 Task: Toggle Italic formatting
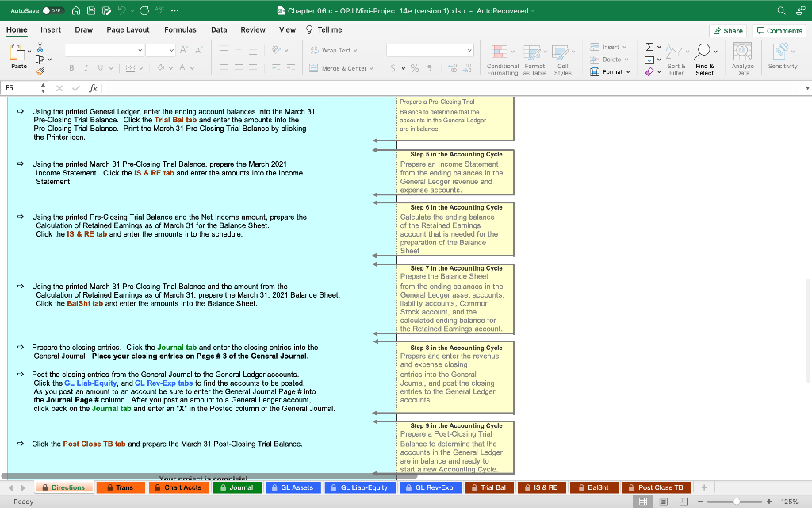(86, 68)
